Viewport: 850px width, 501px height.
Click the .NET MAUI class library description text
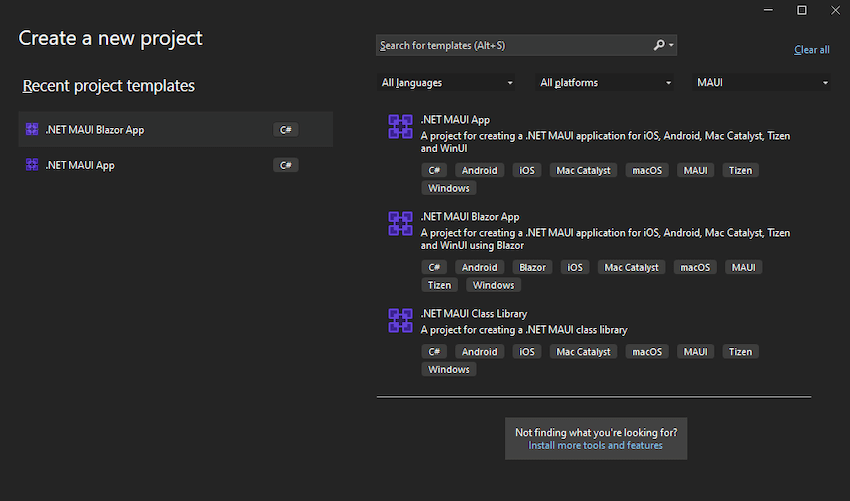click(524, 330)
